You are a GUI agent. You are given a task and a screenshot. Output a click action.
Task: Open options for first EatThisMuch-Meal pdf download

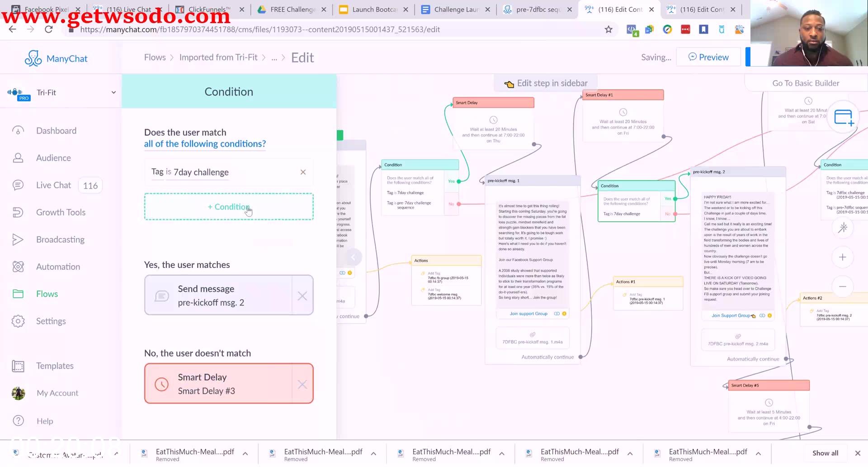click(x=245, y=453)
